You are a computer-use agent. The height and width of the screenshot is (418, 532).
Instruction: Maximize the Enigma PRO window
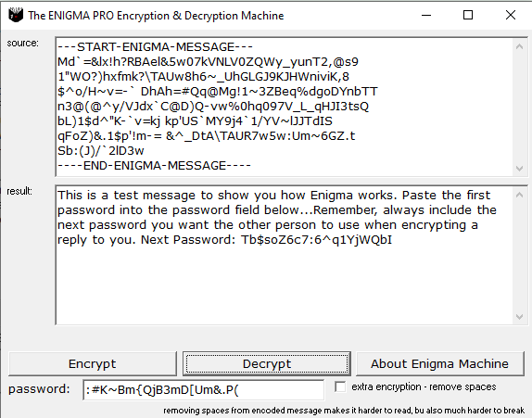[x=468, y=15]
